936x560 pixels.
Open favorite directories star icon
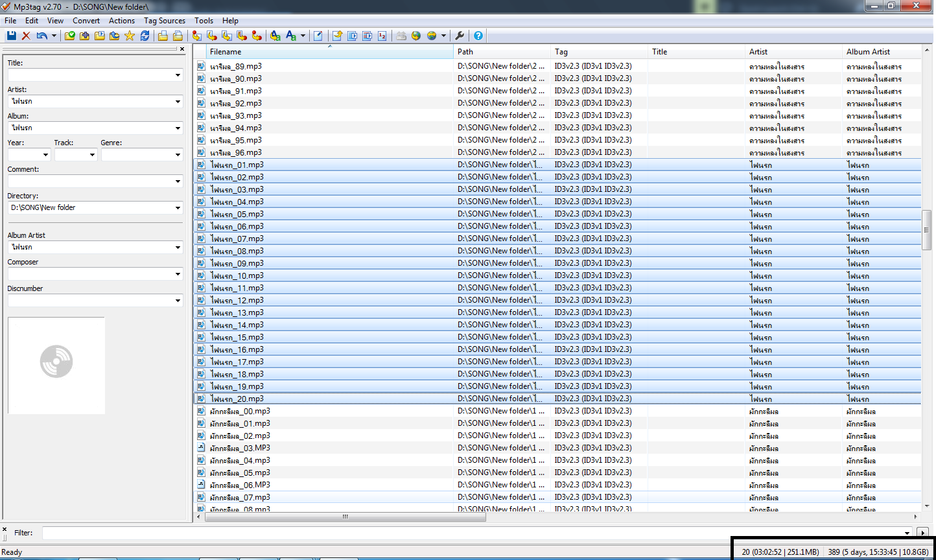pos(129,36)
